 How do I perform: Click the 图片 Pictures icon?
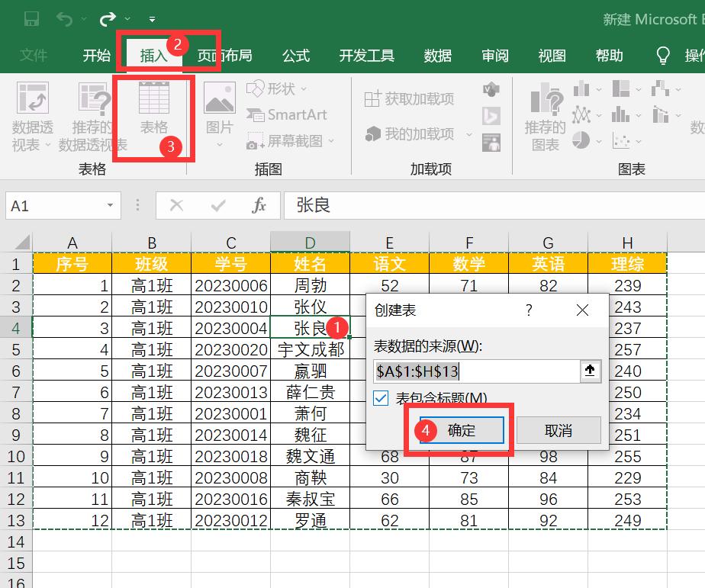pos(220,98)
